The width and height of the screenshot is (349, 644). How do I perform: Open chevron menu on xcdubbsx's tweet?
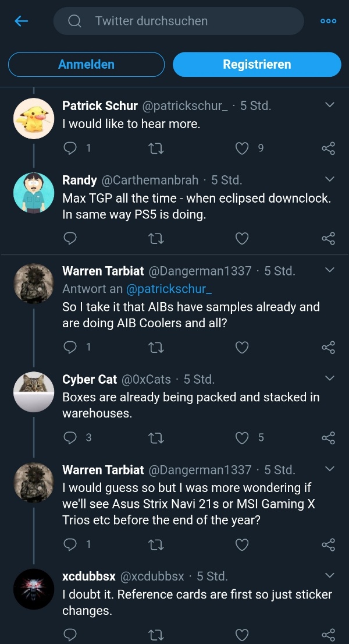coord(329,575)
